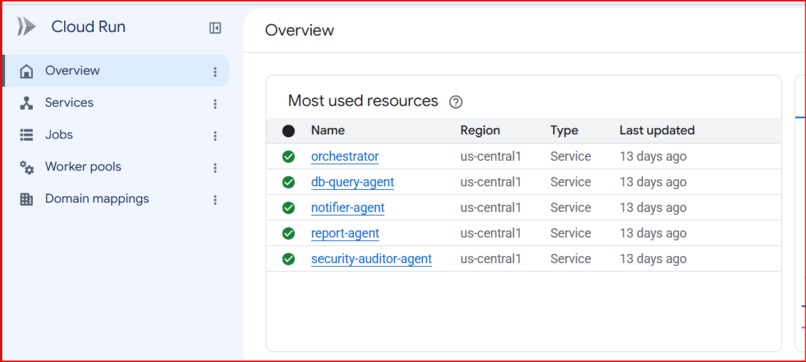
Task: Click us-central1 in the db-query-agent row
Action: 491,182
